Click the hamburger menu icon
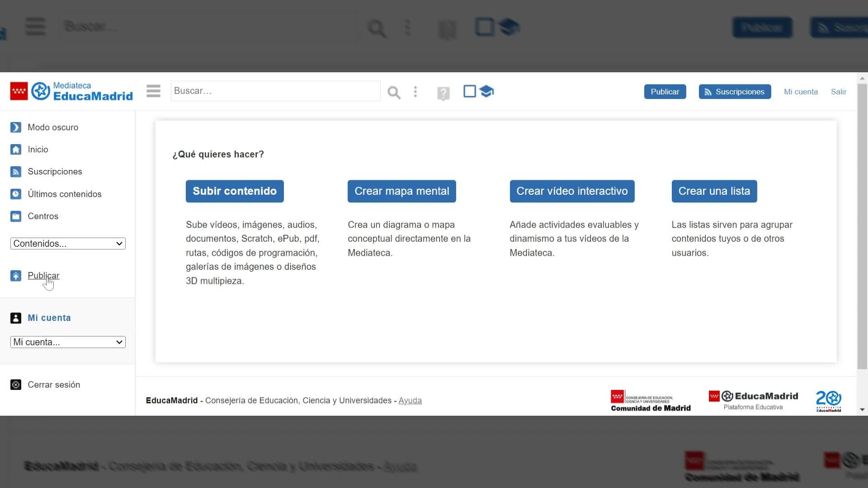868x488 pixels. (x=153, y=91)
